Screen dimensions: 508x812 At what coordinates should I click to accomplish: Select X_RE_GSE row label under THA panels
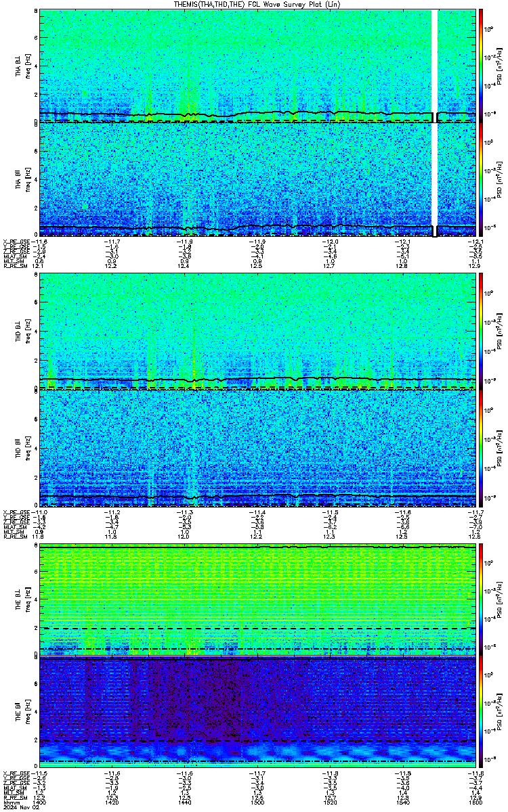(x=17, y=242)
